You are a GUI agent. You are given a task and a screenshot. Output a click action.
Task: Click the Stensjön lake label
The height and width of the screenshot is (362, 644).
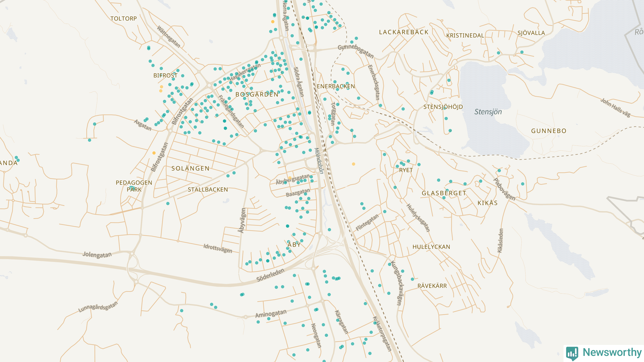pos(488,112)
